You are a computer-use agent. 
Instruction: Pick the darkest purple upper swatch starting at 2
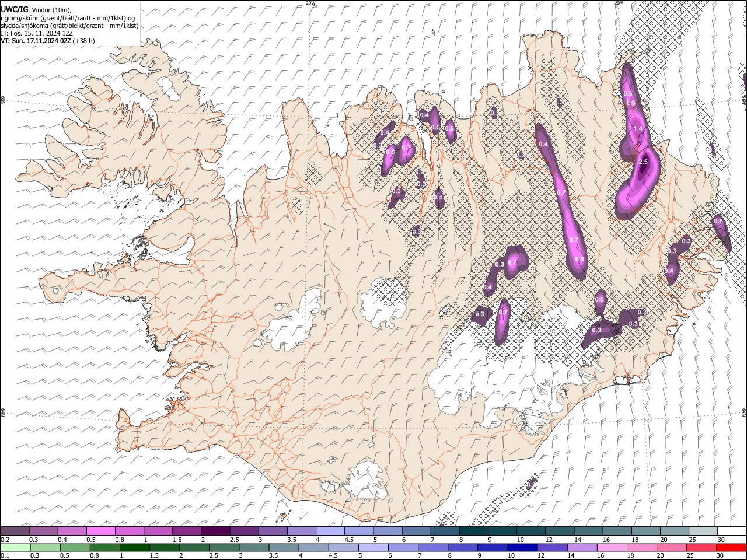tap(215, 531)
